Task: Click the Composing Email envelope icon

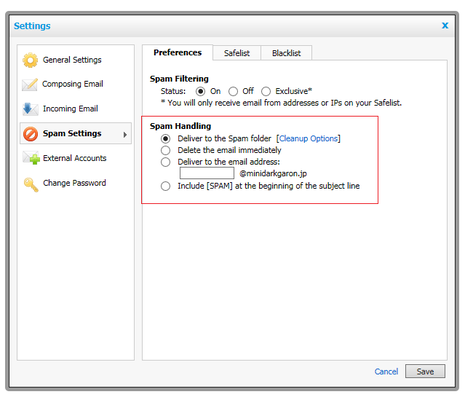Action: (x=30, y=84)
